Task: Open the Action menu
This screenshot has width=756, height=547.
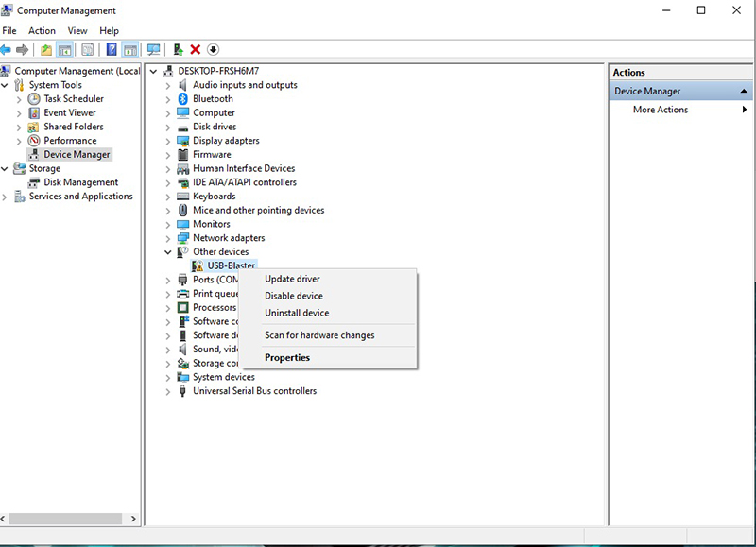Action: click(x=42, y=31)
